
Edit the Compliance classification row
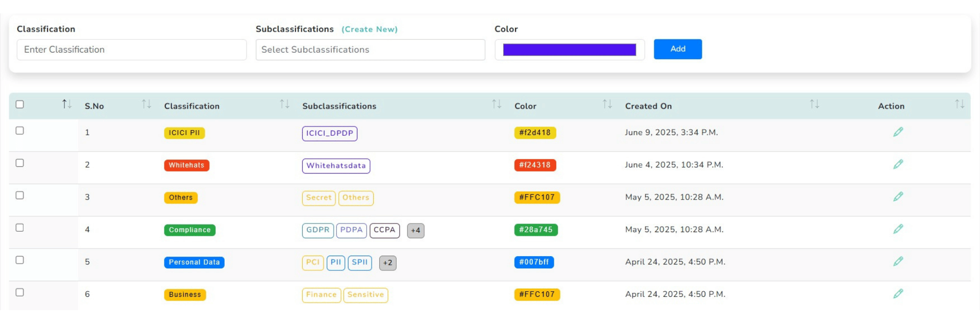(898, 229)
